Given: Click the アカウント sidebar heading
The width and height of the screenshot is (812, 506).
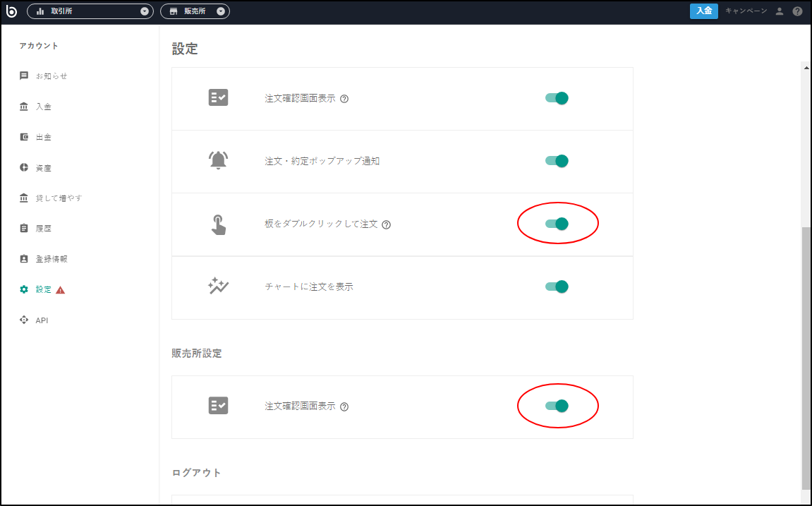Looking at the screenshot, I should point(39,46).
